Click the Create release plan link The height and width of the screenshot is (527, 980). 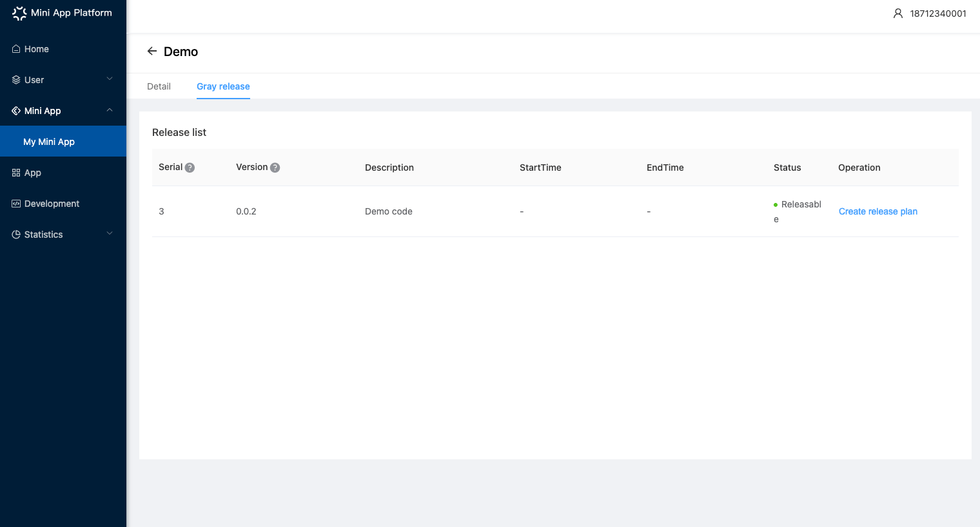[x=878, y=211]
